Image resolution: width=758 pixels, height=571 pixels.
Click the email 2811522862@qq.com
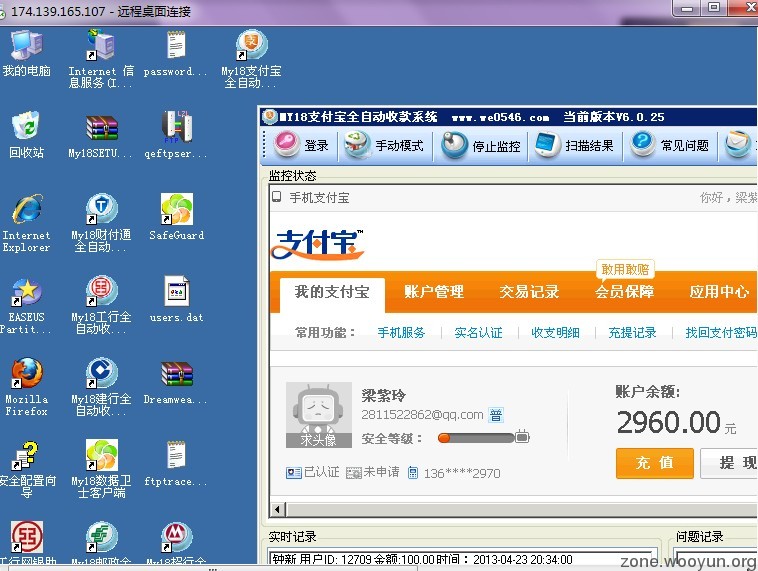[422, 415]
